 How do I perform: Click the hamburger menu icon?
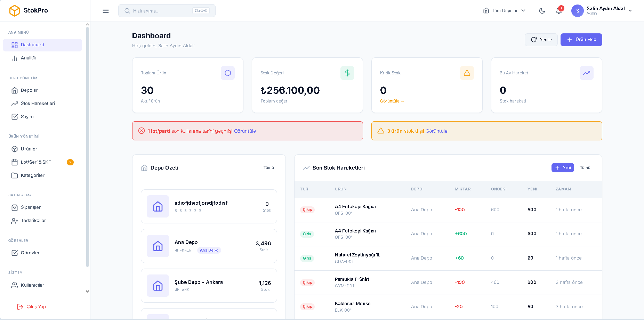pyautogui.click(x=106, y=11)
